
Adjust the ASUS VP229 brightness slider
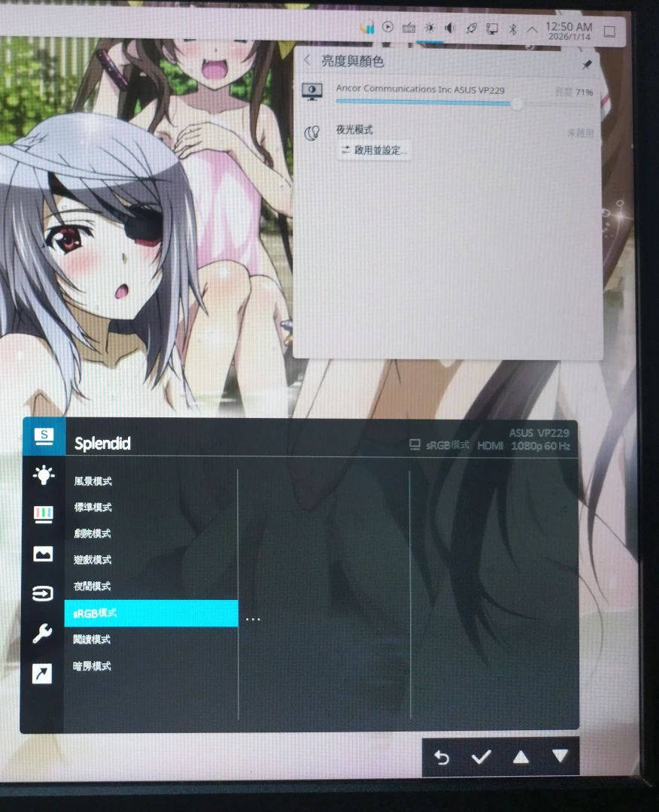pos(517,104)
